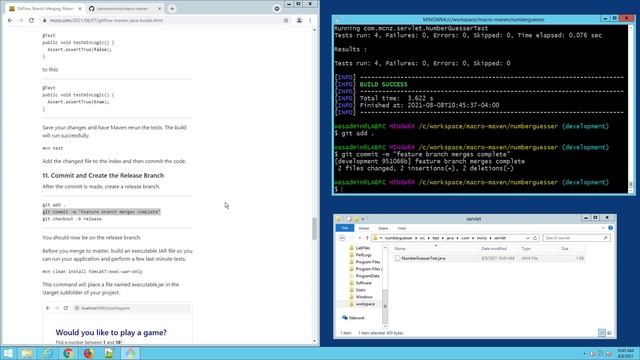Sort by the Date modified column header
The width and height of the screenshot is (640, 360).
499,249
